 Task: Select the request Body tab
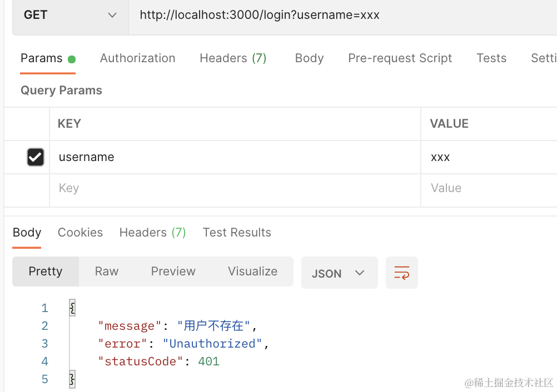pyautogui.click(x=309, y=58)
